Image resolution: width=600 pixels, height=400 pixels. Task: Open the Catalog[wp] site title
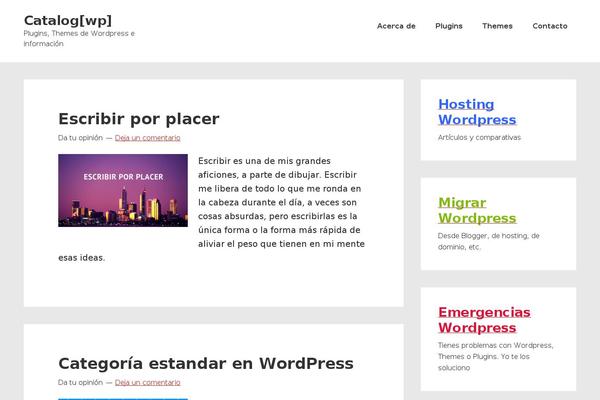coord(68,21)
